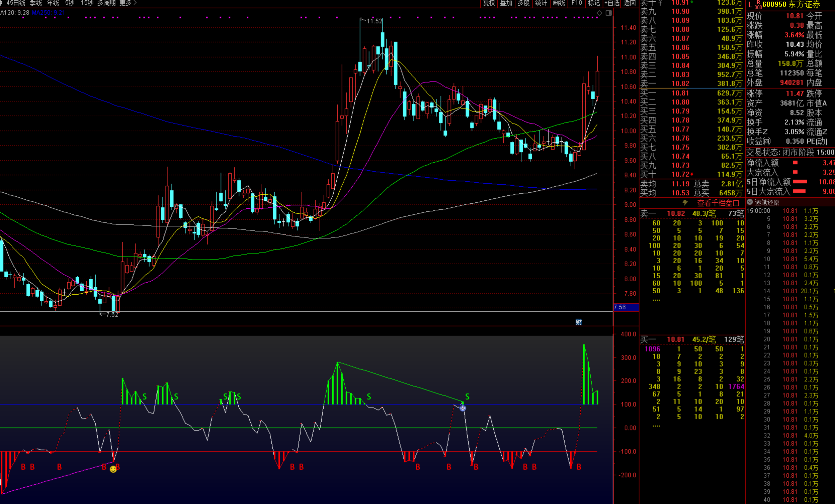
Task: Click purple 1764 in the 买一 queue
Action: click(x=736, y=387)
